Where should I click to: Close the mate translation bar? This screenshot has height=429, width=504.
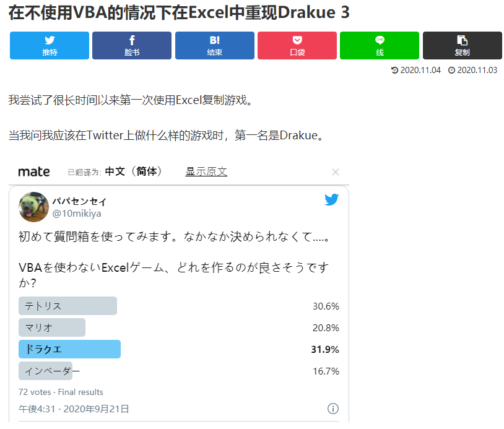coord(336,172)
